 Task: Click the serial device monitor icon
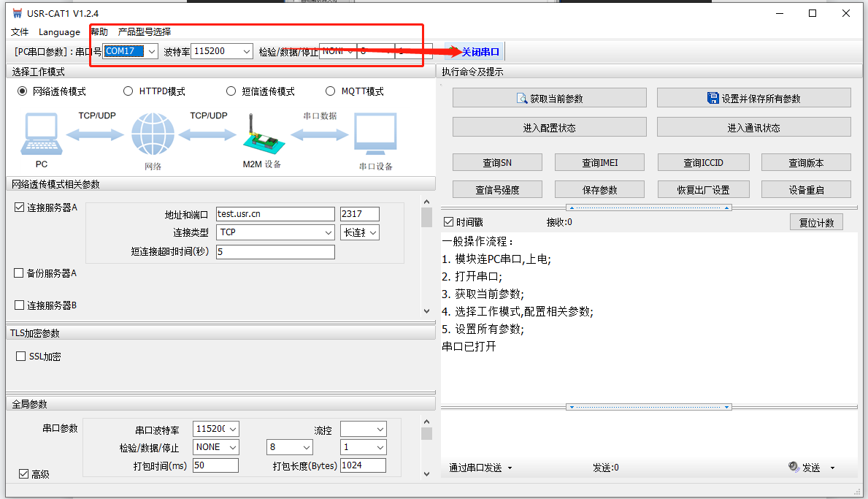click(375, 134)
